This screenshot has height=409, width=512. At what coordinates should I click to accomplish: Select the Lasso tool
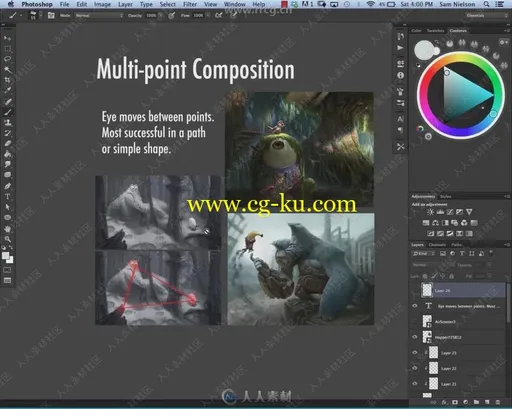point(7,59)
